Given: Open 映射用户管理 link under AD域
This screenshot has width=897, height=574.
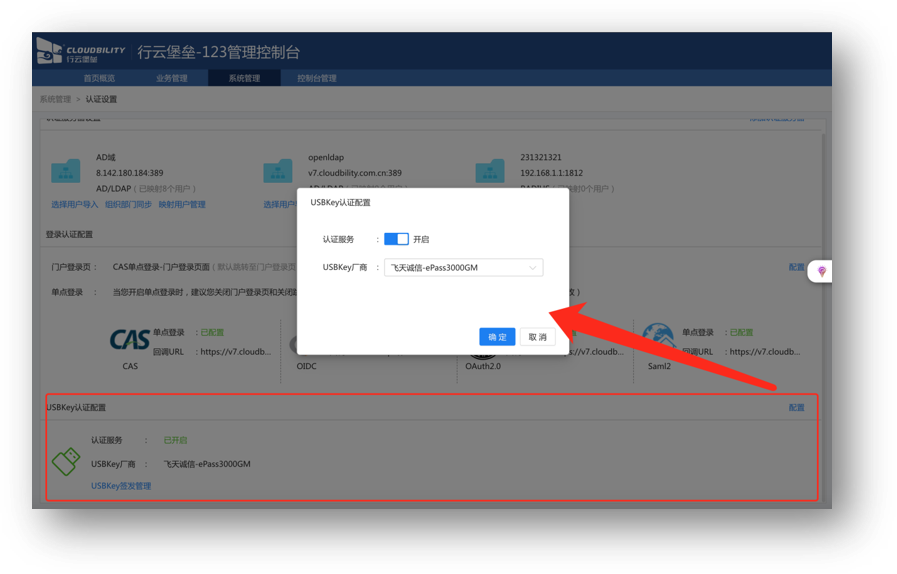Looking at the screenshot, I should [182, 205].
